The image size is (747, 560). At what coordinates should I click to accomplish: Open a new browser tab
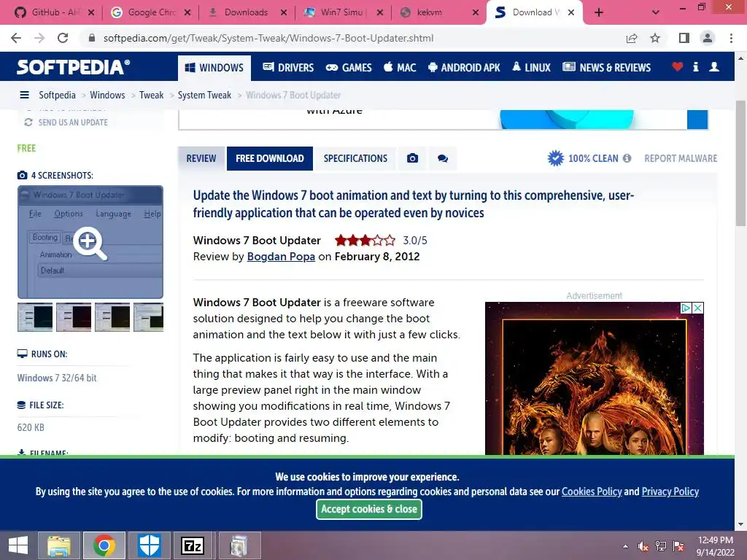point(599,12)
